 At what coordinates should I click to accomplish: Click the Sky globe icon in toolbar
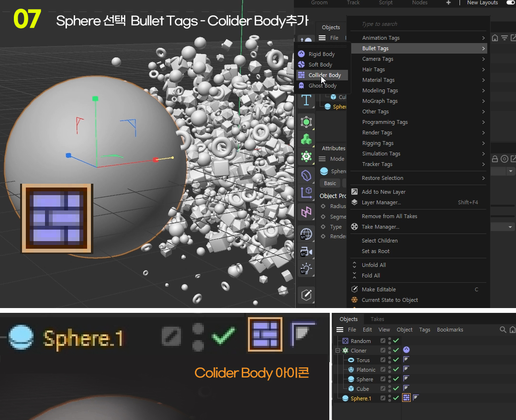point(306,234)
